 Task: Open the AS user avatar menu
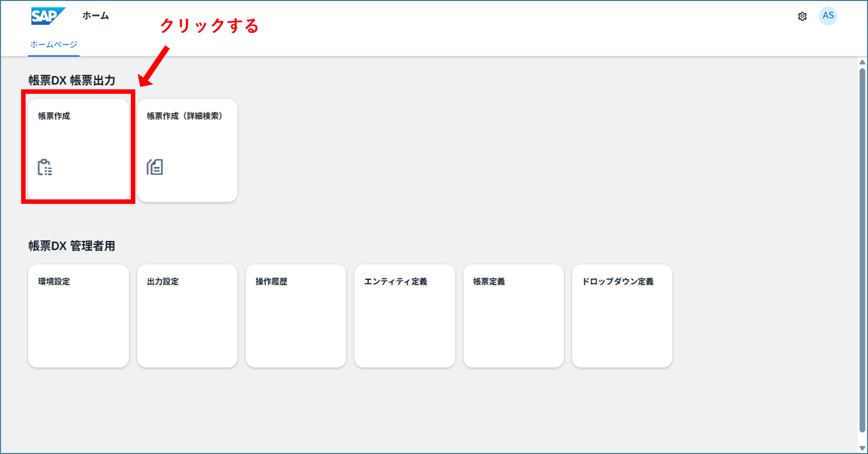coord(828,16)
